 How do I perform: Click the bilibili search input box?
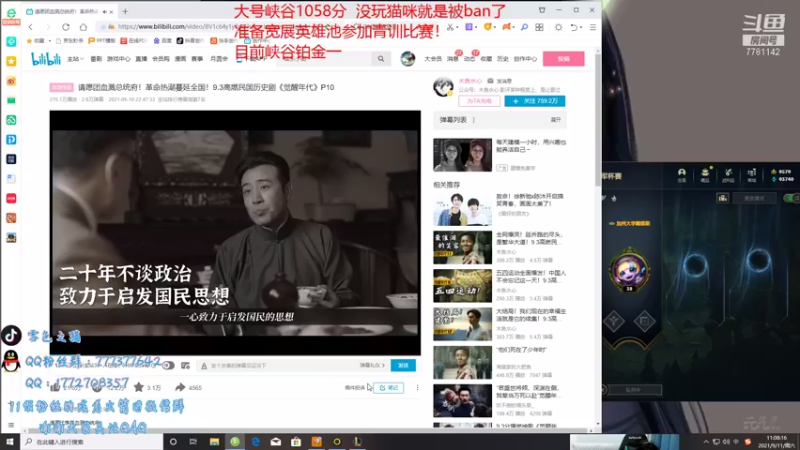coord(324,59)
